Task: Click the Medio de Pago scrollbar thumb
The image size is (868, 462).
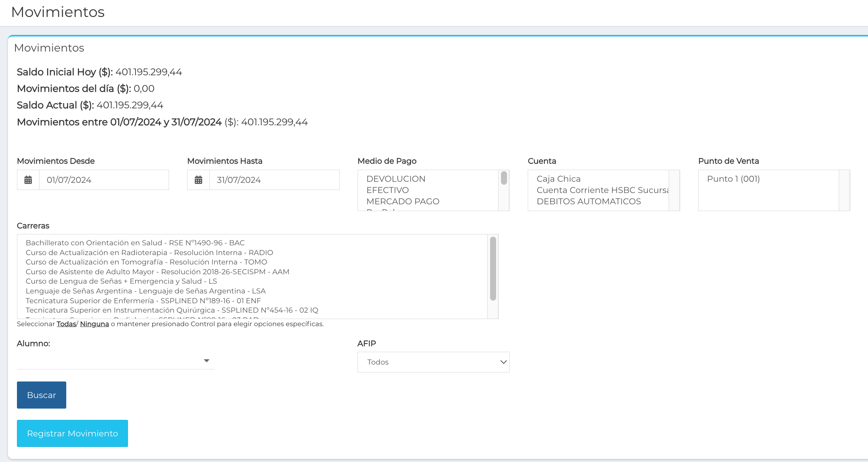Action: point(504,178)
